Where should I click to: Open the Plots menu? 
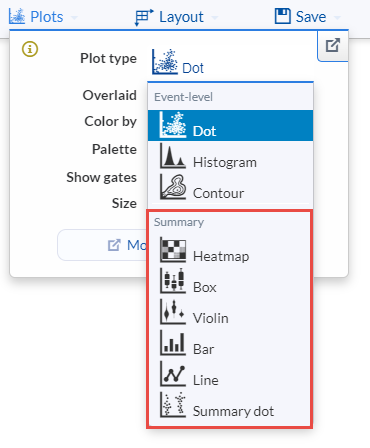[43, 17]
